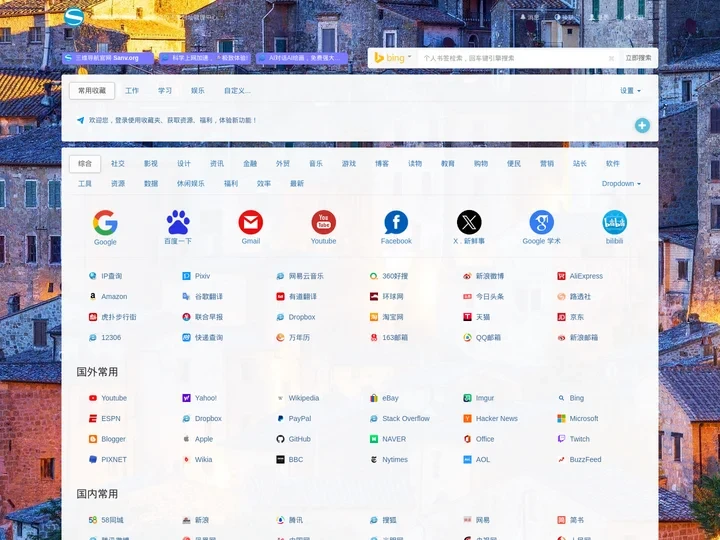Screen dimensions: 720x540
Task: Click the Amazon icon in the list
Action: [93, 297]
